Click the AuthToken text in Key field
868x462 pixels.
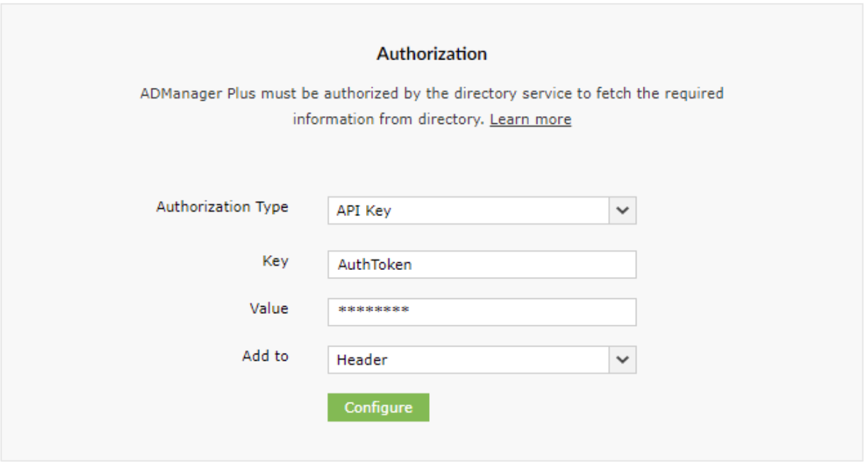pos(375,265)
